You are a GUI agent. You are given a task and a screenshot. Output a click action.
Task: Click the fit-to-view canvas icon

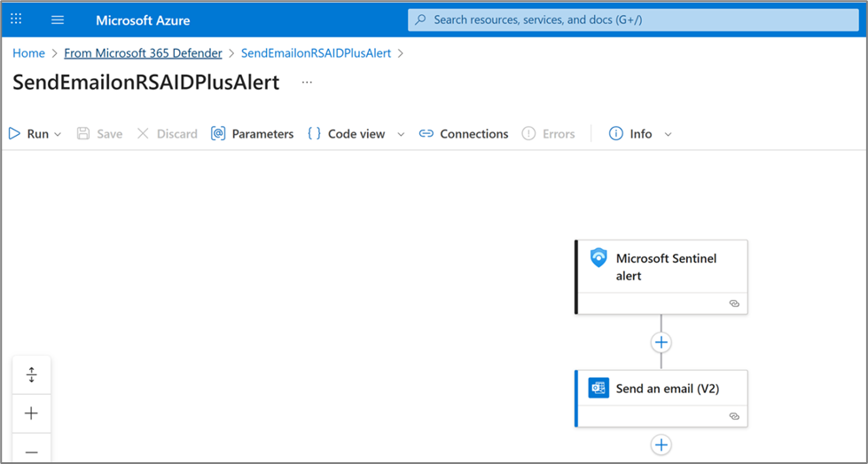point(32,374)
